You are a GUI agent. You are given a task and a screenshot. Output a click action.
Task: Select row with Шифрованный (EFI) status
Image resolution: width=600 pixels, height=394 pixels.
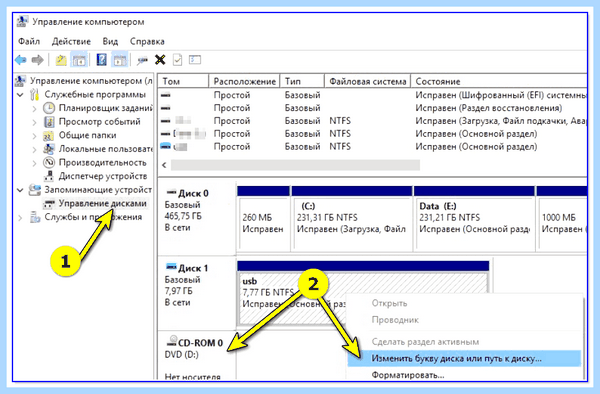point(372,95)
